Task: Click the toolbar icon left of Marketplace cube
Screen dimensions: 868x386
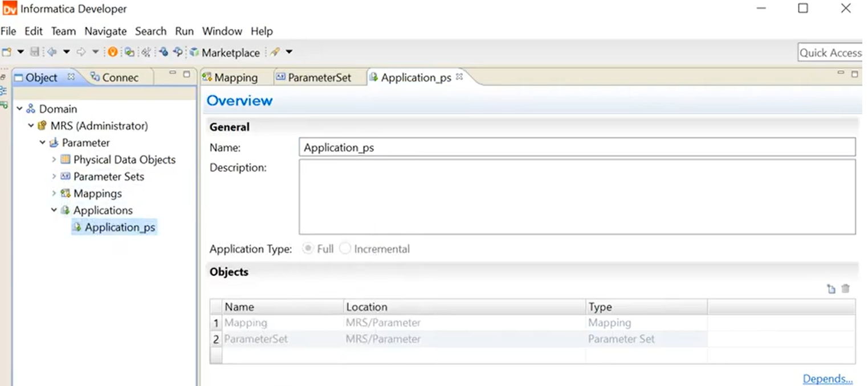Action: coord(178,52)
